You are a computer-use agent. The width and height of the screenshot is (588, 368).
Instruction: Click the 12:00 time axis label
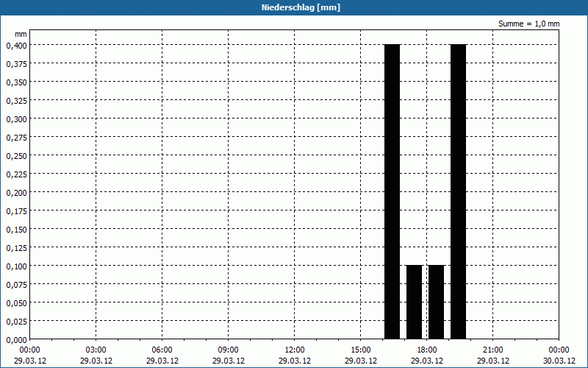click(295, 350)
